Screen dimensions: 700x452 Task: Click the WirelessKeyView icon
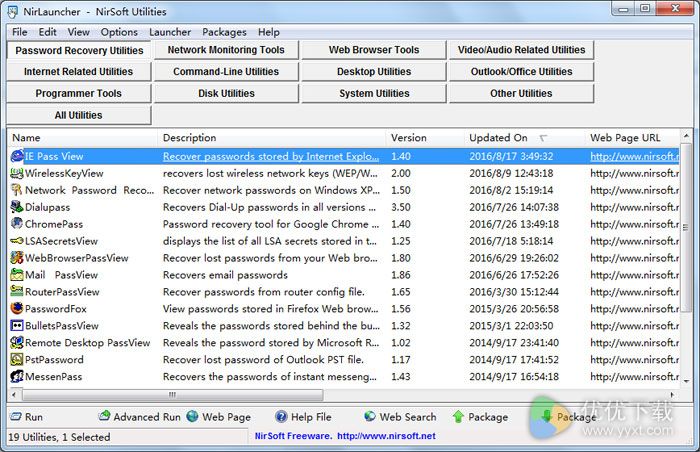17,173
